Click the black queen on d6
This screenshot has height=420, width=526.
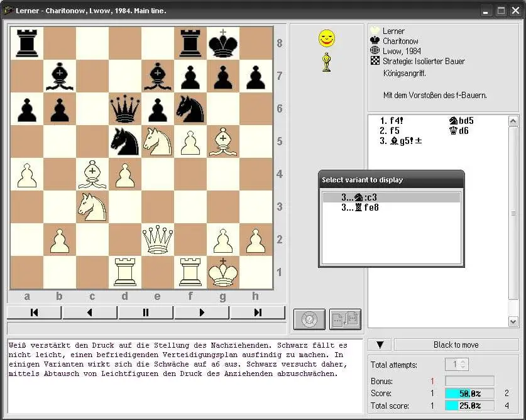125,108
